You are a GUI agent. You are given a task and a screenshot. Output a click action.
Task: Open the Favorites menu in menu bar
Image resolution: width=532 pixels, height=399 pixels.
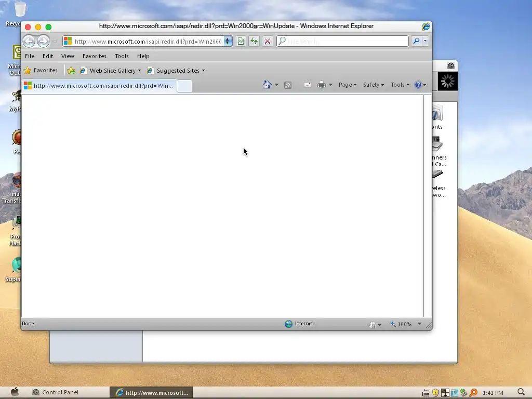pyautogui.click(x=95, y=56)
